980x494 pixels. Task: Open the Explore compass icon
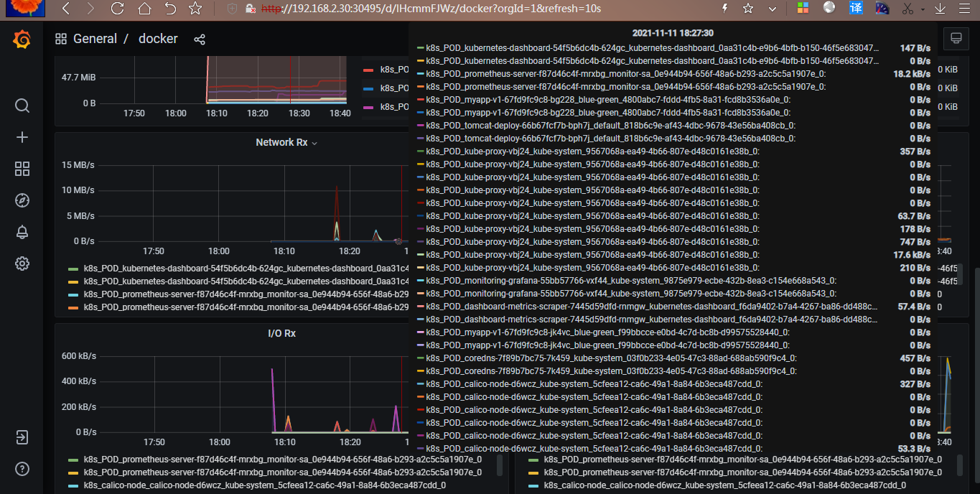[x=22, y=200]
